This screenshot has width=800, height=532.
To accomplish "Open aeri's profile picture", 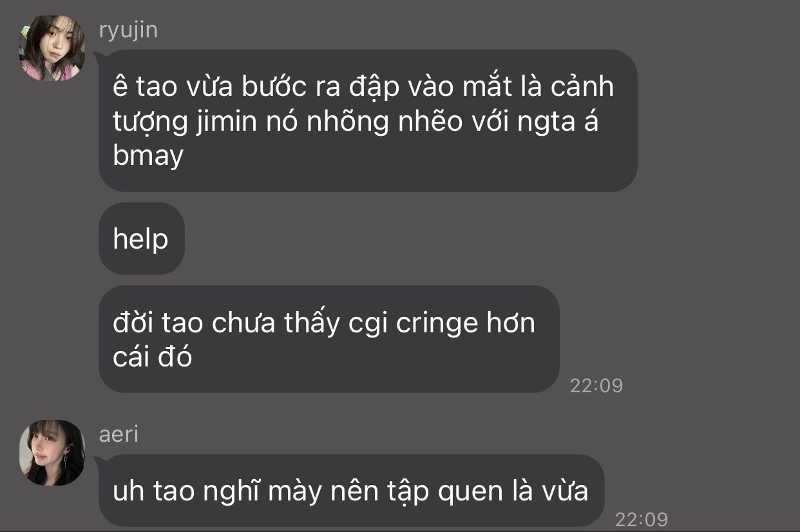I will click(52, 453).
